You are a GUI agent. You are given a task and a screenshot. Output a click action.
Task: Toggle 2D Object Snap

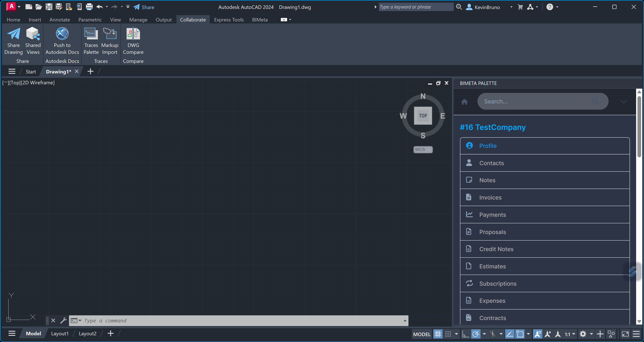(520, 334)
